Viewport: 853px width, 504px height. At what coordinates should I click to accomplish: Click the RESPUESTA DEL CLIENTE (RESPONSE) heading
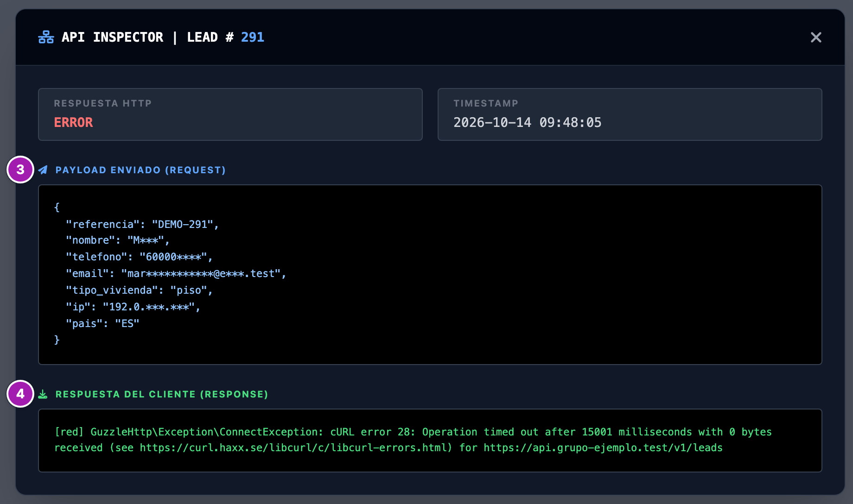[x=162, y=394]
